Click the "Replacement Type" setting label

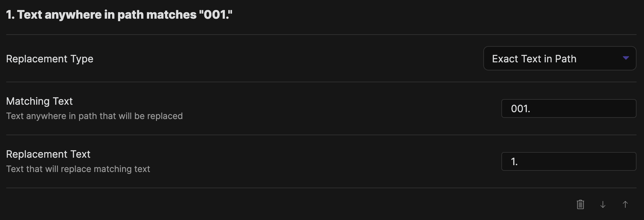50,59
